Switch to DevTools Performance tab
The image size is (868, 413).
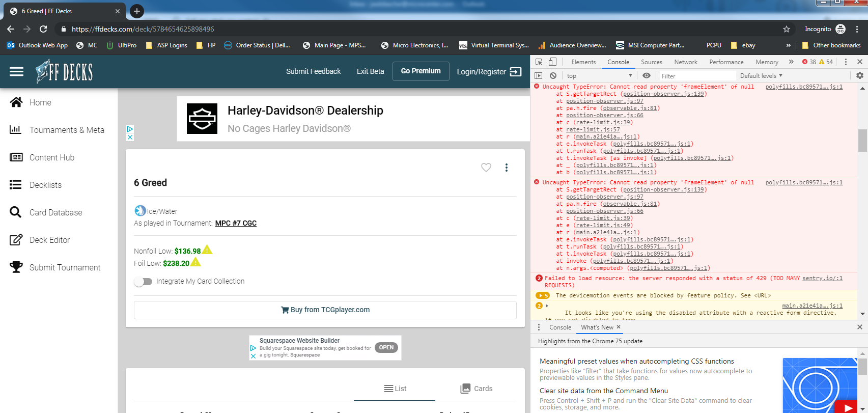(x=726, y=62)
